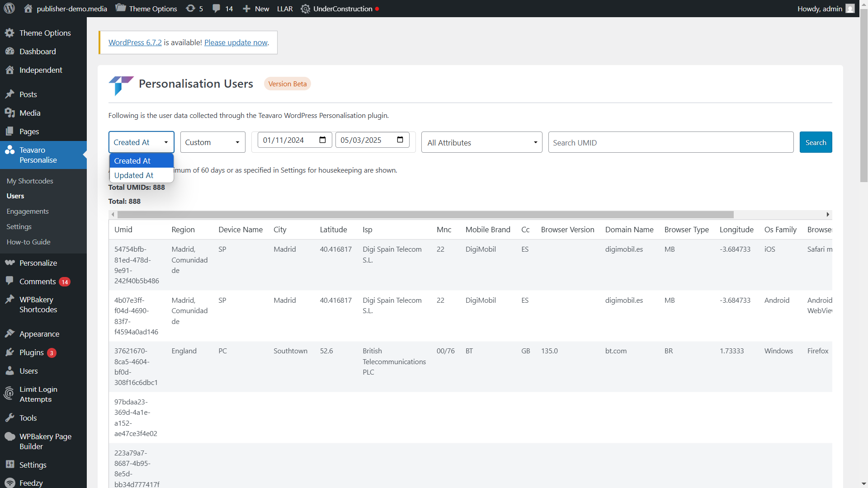Select the Updated At option
868x488 pixels.
[134, 175]
